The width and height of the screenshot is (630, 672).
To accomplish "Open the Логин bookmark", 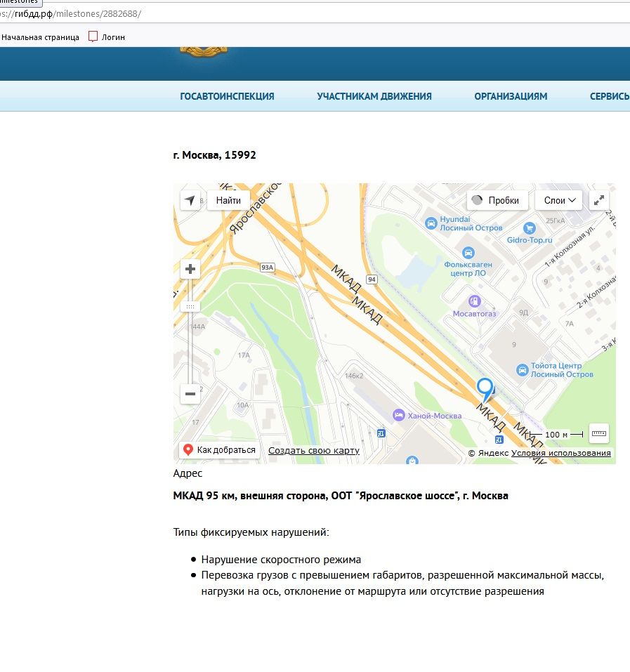I will pos(113,37).
